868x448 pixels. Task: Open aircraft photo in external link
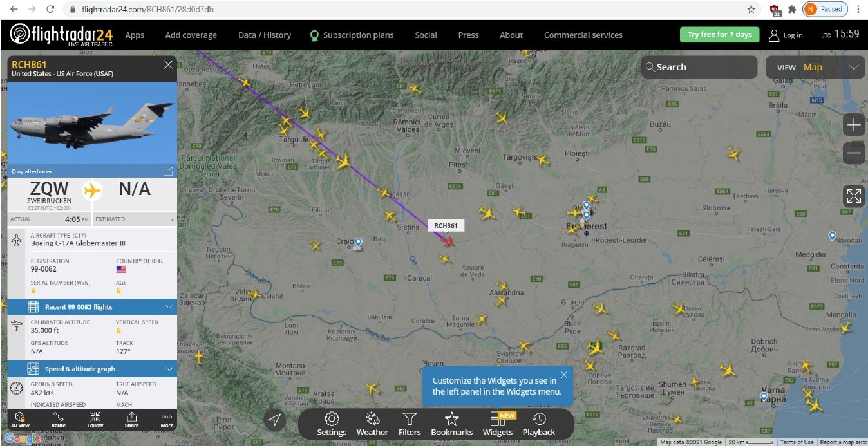(168, 171)
